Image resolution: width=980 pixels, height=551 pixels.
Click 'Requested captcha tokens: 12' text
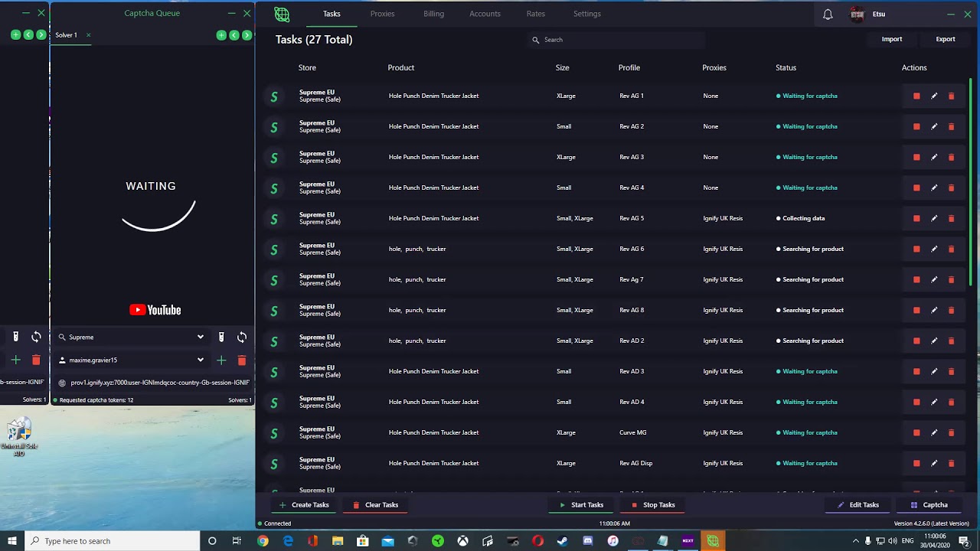click(x=96, y=399)
